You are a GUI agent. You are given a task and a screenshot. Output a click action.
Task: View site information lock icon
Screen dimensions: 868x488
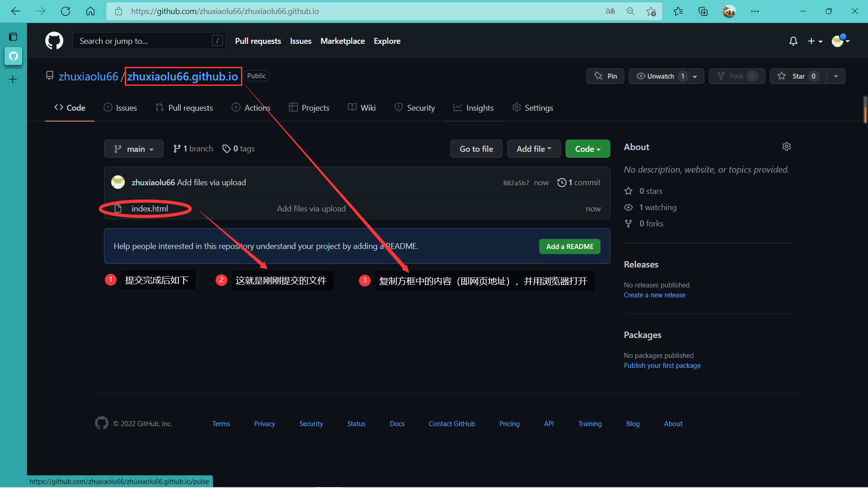118,11
